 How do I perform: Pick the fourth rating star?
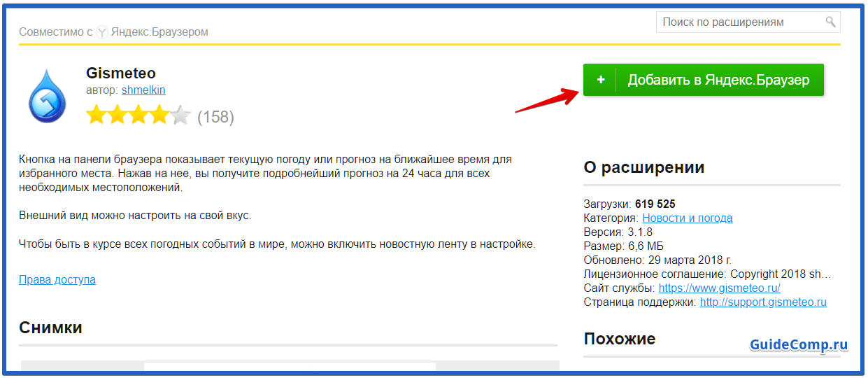click(159, 115)
